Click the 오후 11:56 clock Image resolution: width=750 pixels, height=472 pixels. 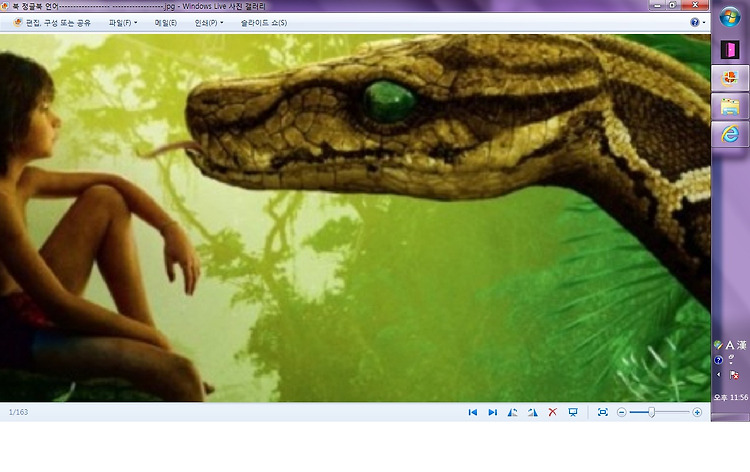(730, 397)
